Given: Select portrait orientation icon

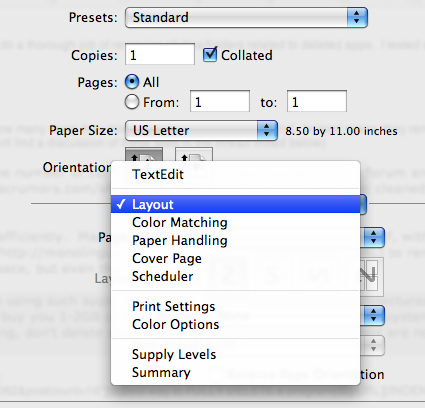Looking at the screenshot, I should [144, 155].
